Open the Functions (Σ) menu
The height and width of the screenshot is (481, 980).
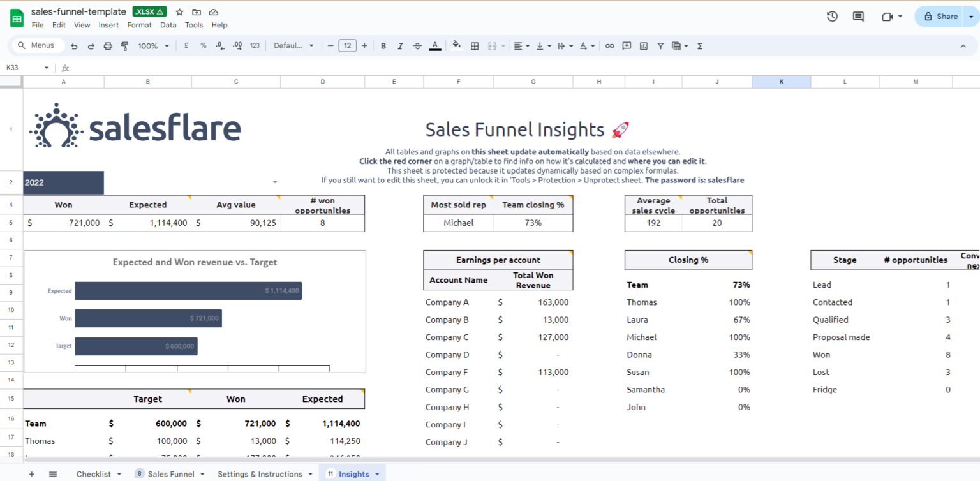tap(699, 45)
